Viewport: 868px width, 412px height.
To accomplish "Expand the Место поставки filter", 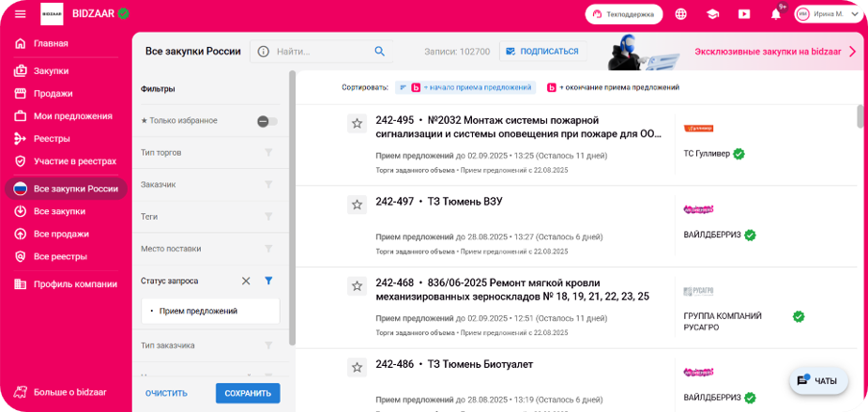I will click(x=210, y=249).
